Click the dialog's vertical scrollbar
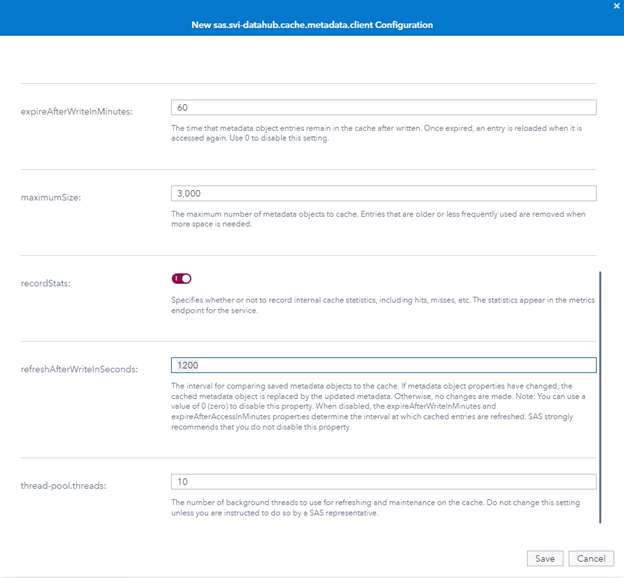Image resolution: width=624 pixels, height=578 pixels. click(600, 397)
